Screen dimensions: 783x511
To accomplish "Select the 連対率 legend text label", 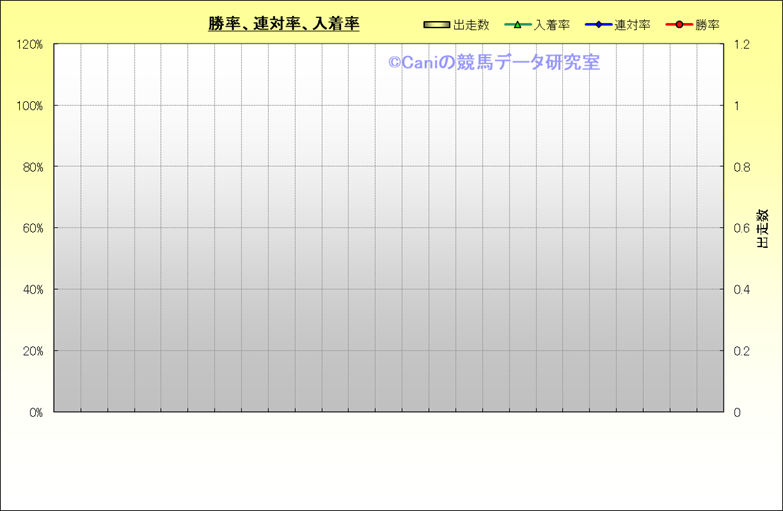I will [x=632, y=25].
